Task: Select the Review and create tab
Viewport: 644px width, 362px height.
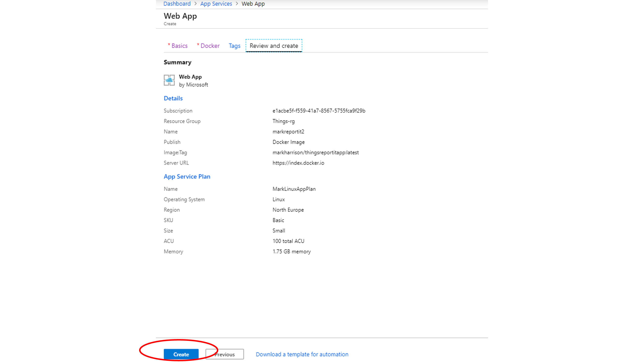Action: click(274, 46)
